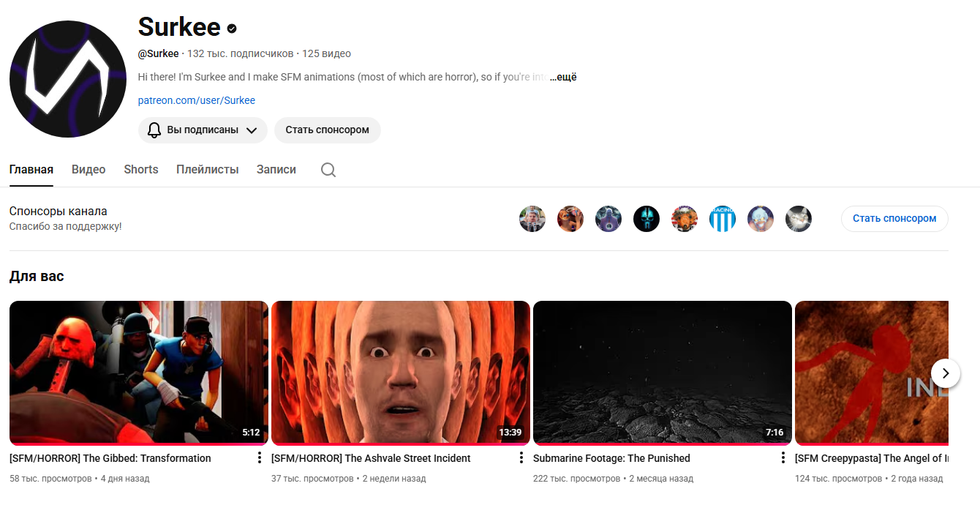
Task: Switch to the Видео tab
Action: (x=88, y=170)
